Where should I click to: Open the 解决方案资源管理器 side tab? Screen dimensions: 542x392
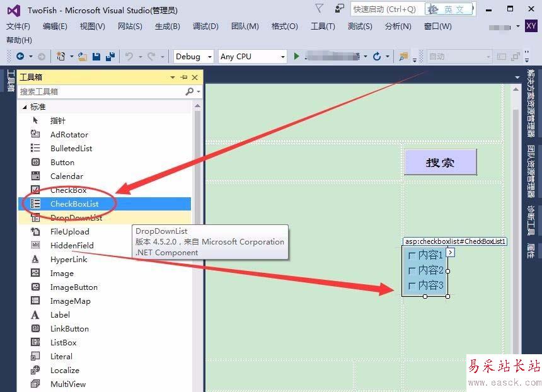pyautogui.click(x=531, y=103)
